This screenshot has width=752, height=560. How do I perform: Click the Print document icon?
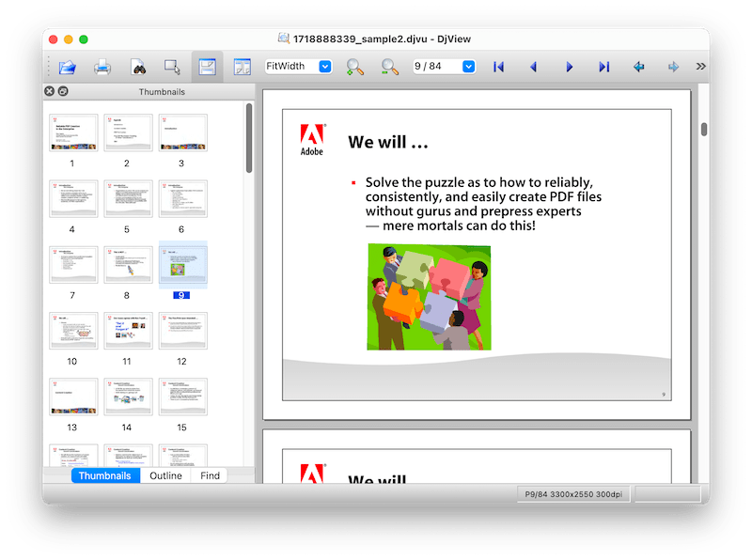pyautogui.click(x=102, y=67)
